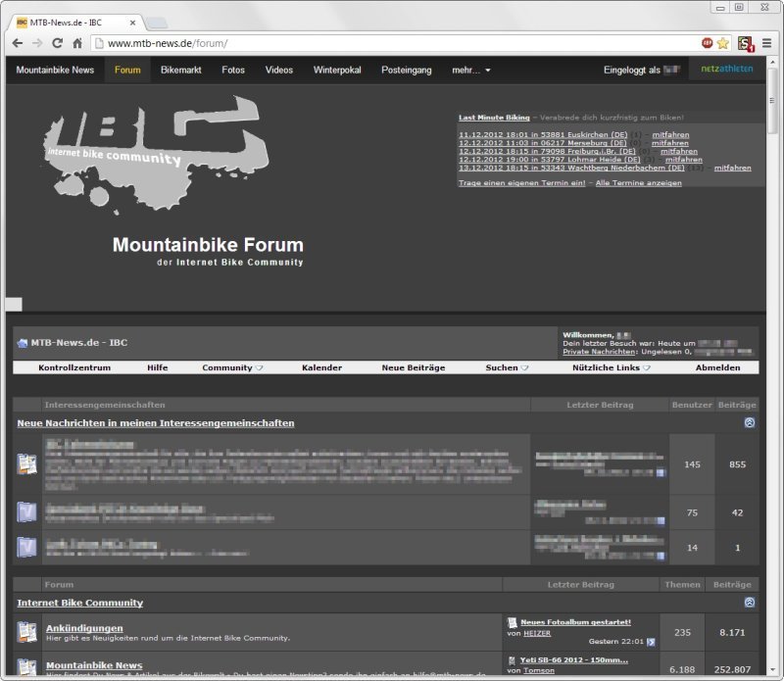This screenshot has height=681, width=784.
Task: Click post icon beside Yeti SB-66 2012
Action: click(512, 660)
